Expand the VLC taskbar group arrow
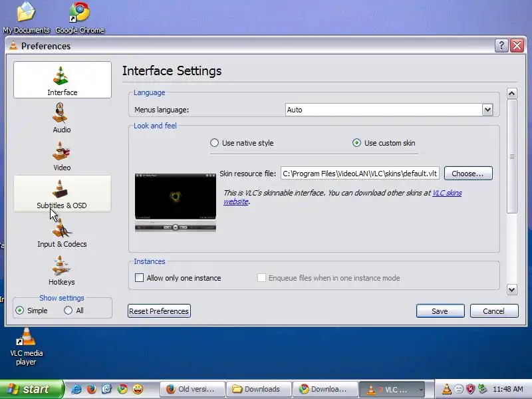This screenshot has width=532, height=399. click(421, 390)
